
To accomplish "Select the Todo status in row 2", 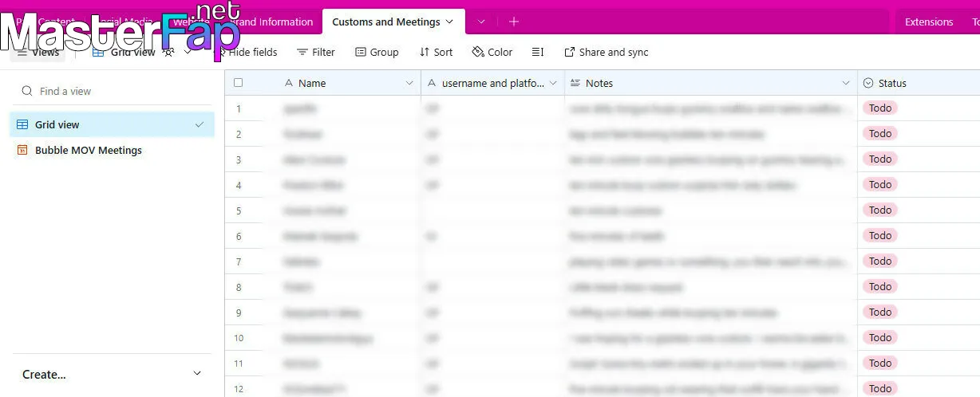I will (x=880, y=133).
